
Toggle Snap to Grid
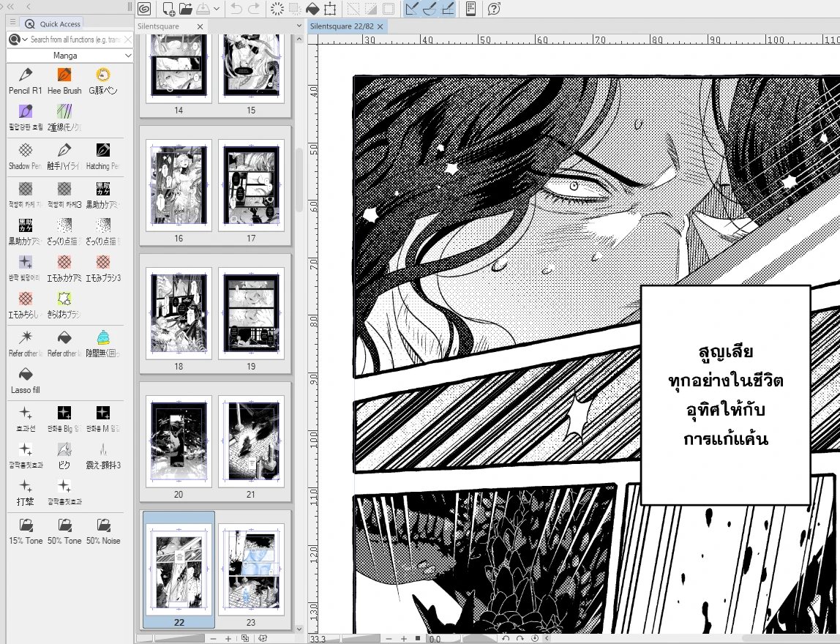coord(447,9)
